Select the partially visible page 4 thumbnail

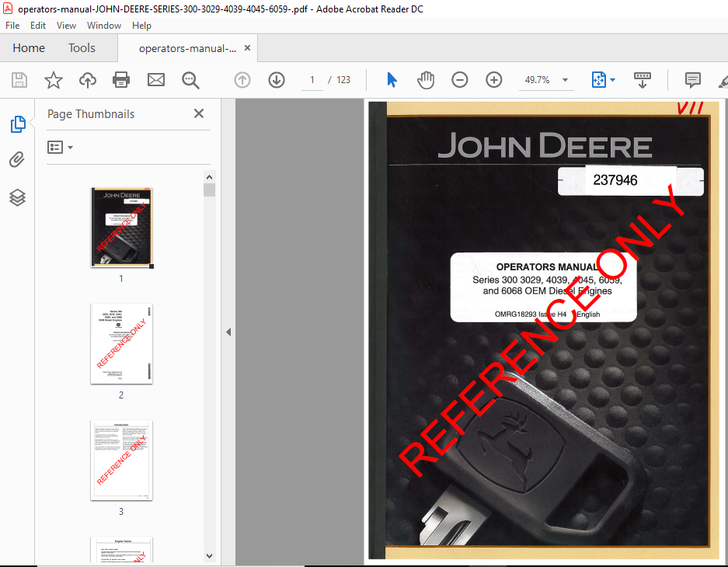[x=122, y=550]
